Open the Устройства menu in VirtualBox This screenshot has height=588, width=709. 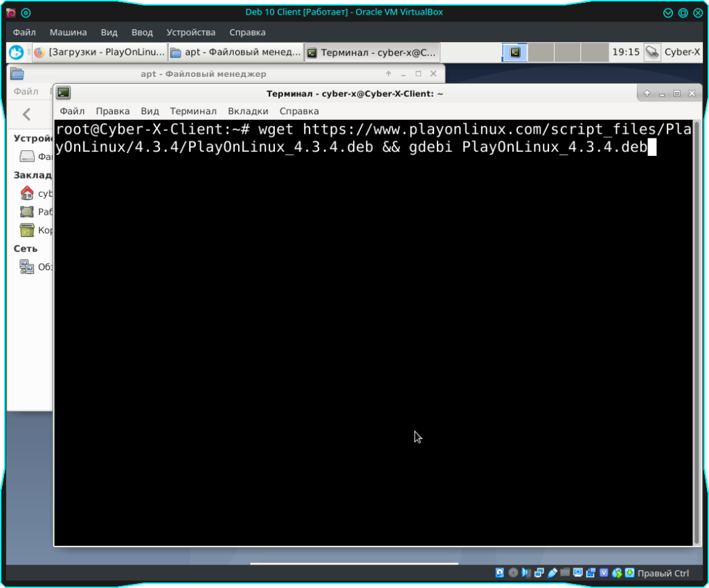[191, 33]
